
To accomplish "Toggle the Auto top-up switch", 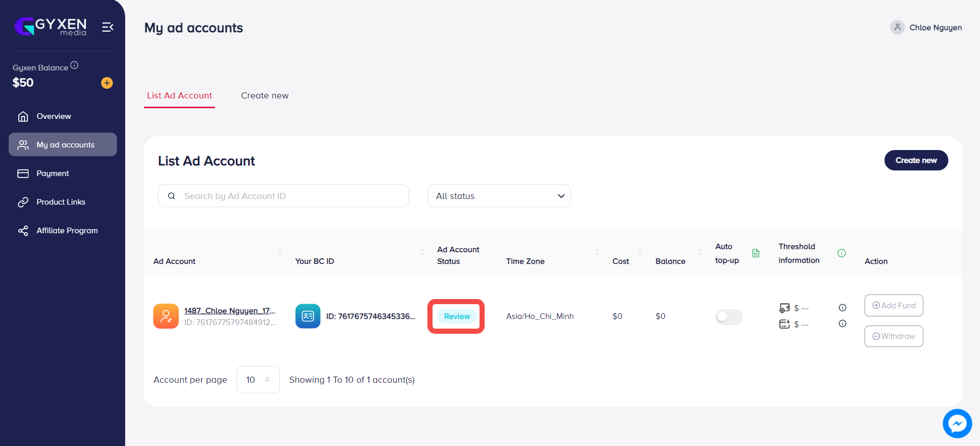I will [x=729, y=317].
